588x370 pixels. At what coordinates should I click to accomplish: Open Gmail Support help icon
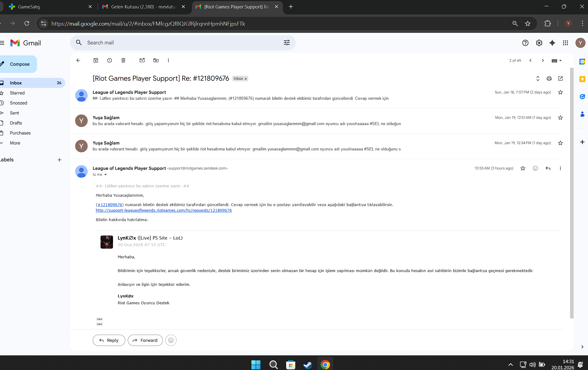point(525,43)
